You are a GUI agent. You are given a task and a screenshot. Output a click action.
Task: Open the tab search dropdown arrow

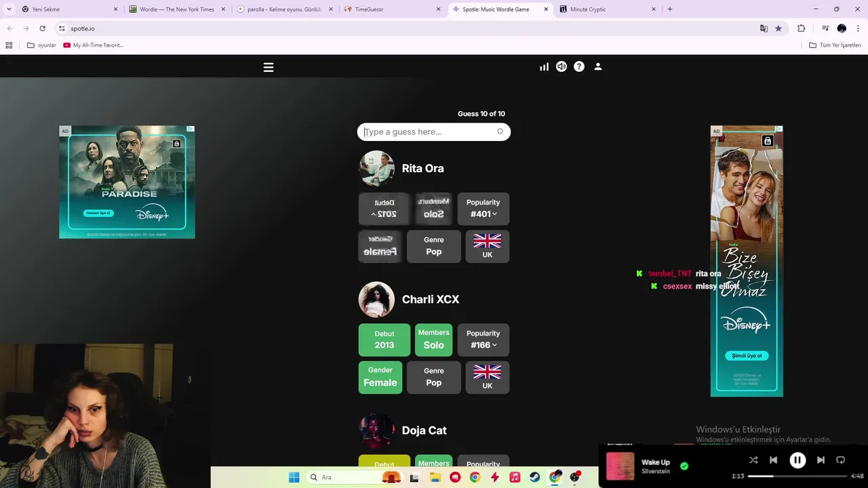[x=8, y=9]
